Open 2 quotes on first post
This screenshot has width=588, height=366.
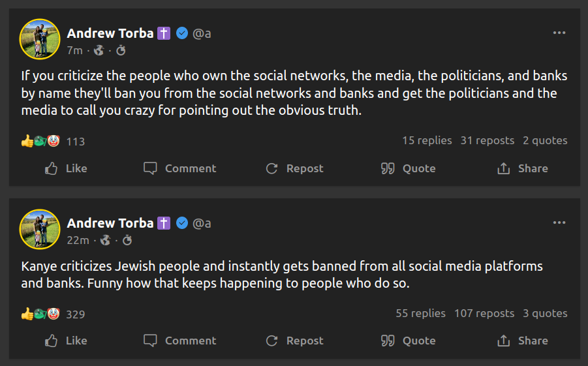[x=545, y=140]
